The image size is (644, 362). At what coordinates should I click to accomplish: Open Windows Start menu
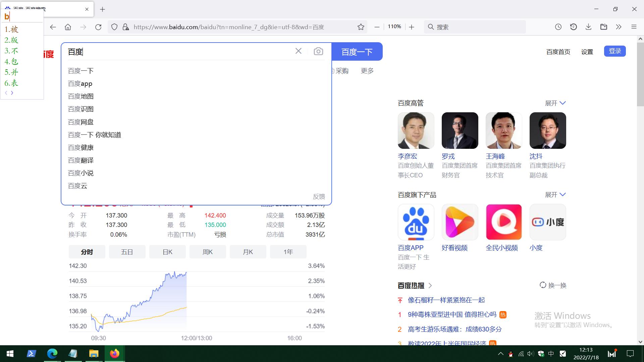(x=10, y=354)
